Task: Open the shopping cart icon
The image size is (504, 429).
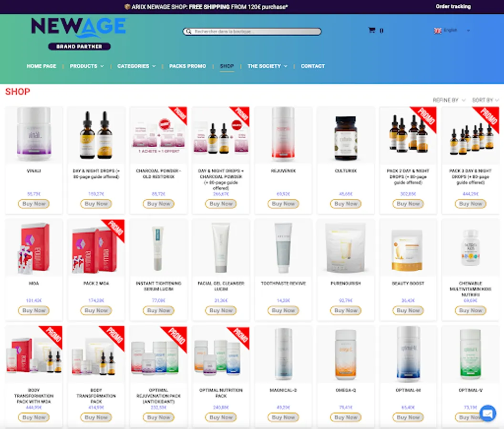Action: 372,30
